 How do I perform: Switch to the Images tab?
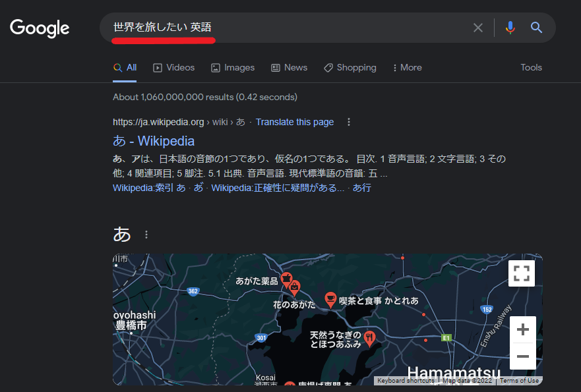click(233, 67)
